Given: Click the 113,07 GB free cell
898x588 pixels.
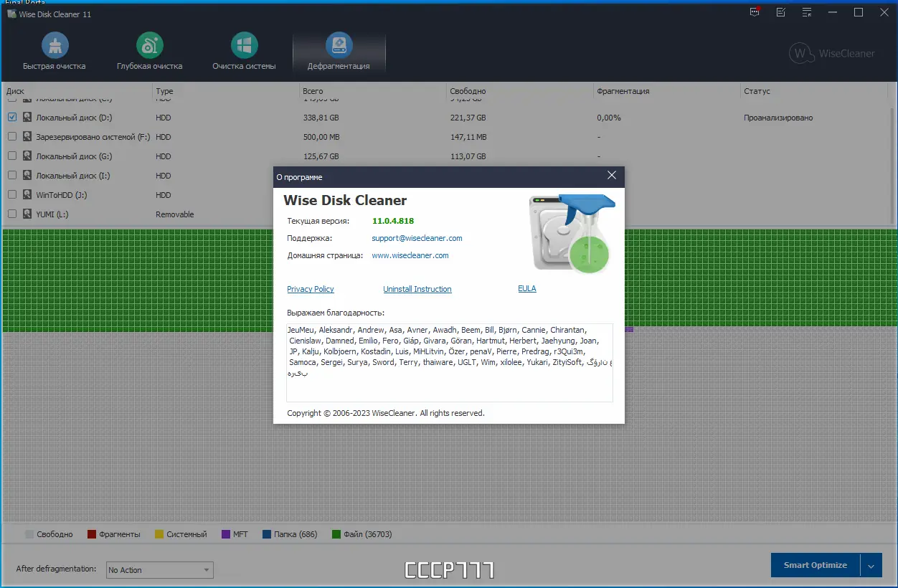Looking at the screenshot, I should click(x=468, y=156).
